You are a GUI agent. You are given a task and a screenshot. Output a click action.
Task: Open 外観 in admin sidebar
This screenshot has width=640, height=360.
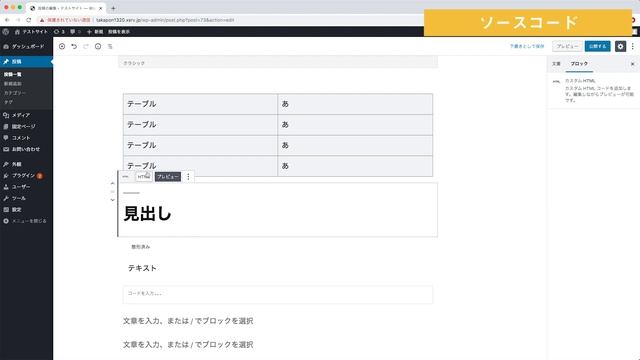tap(26, 164)
